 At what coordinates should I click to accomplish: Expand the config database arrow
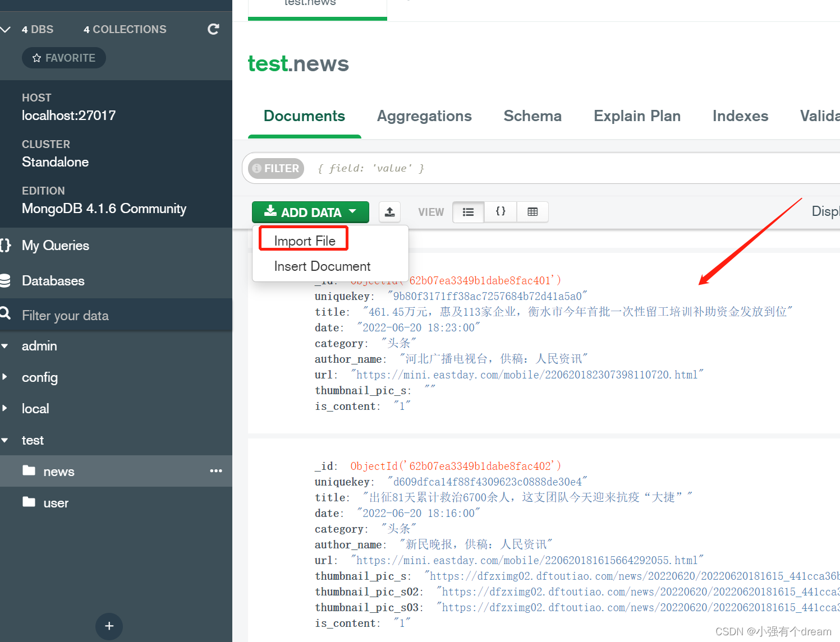[4, 377]
